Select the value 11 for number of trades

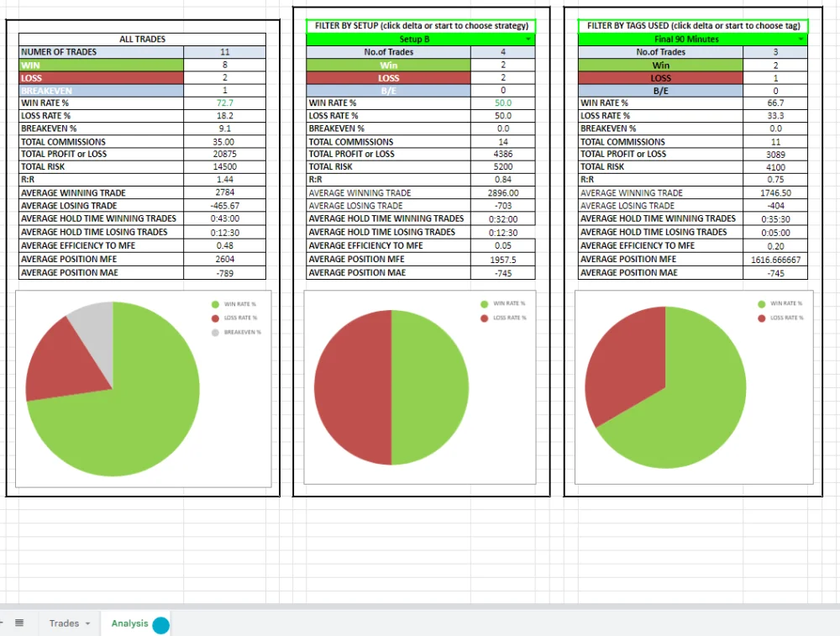point(224,52)
